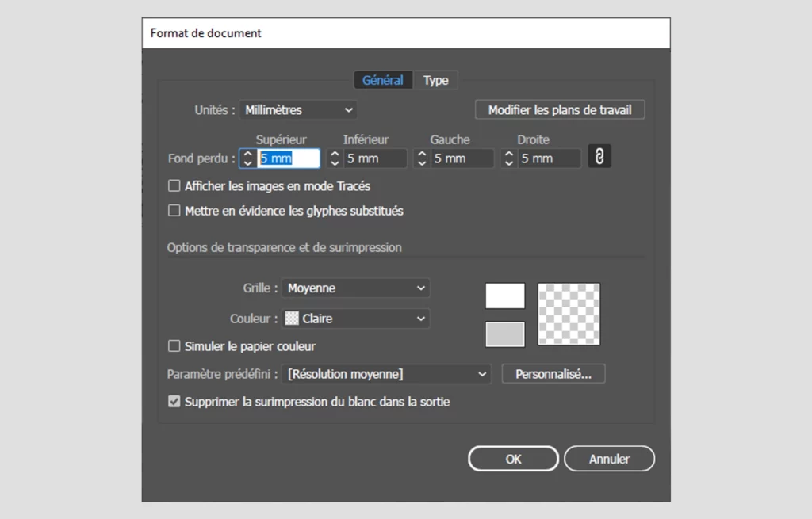Screen dimensions: 812x519
Task: Open the Paramètre prédéfini dropdown
Action: [386, 374]
